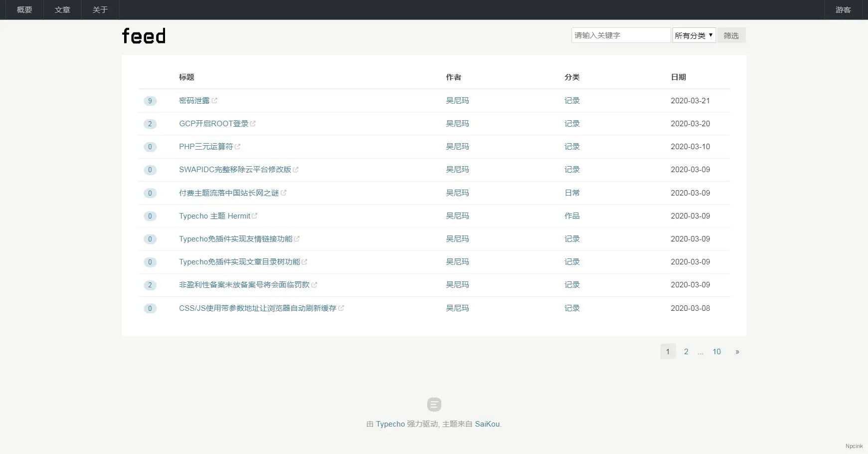Click the external link icon beside PHP三元运算符
868x454 pixels.
point(238,146)
